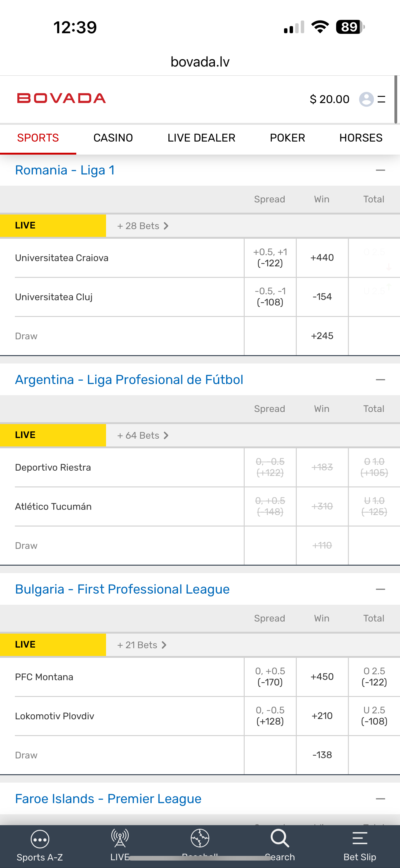Collapse Argentina Liga Profesional section
The image size is (400, 868).
[x=380, y=380]
